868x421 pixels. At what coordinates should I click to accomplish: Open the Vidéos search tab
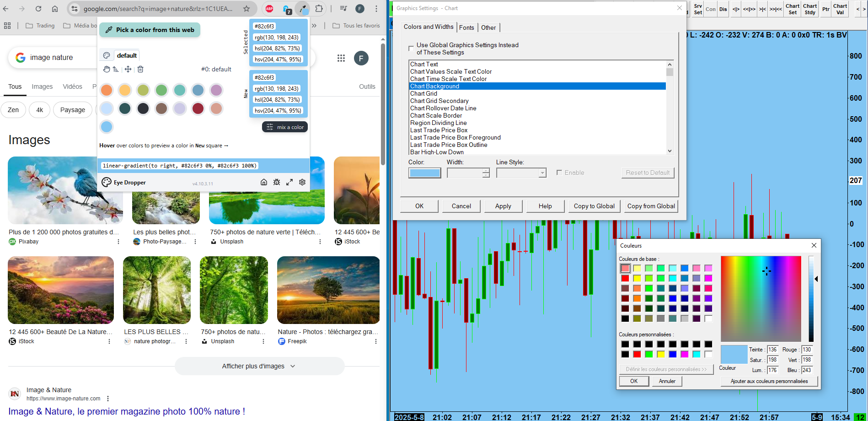(73, 86)
